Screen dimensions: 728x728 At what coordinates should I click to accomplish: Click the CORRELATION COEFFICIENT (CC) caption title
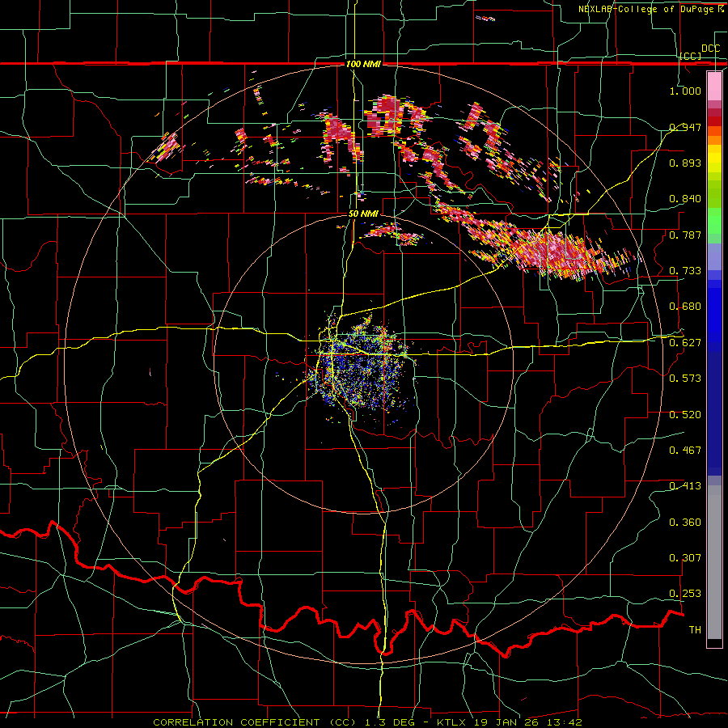coord(255,722)
